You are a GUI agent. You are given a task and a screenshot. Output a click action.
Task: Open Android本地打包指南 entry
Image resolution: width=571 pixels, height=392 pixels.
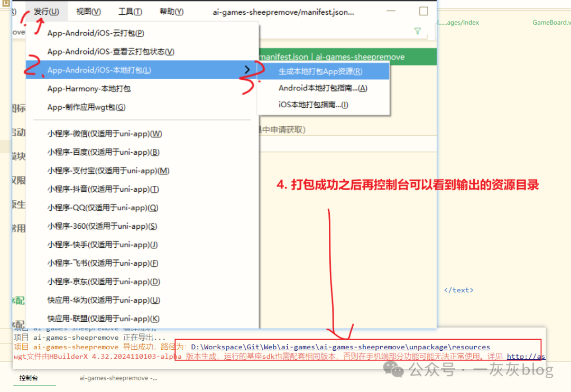(x=323, y=88)
